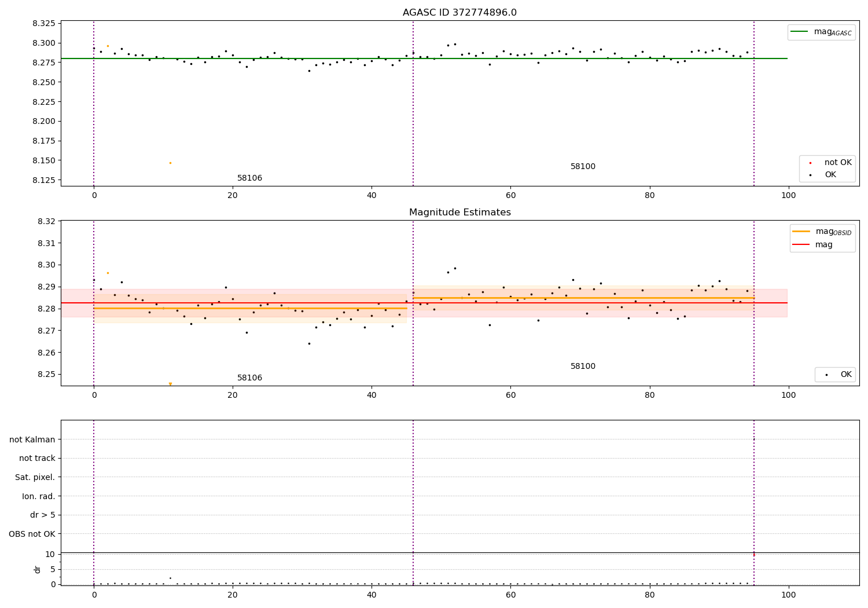Click x-axis tick "60" under the bottom plot

coord(510,595)
